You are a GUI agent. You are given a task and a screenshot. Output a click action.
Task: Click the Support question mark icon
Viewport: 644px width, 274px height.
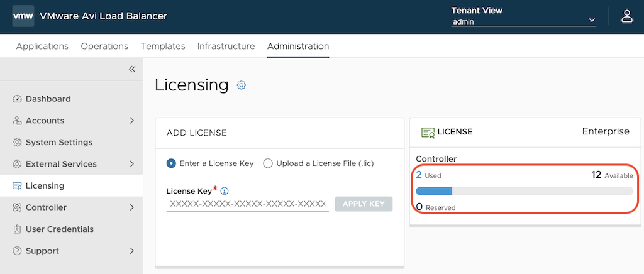17,251
